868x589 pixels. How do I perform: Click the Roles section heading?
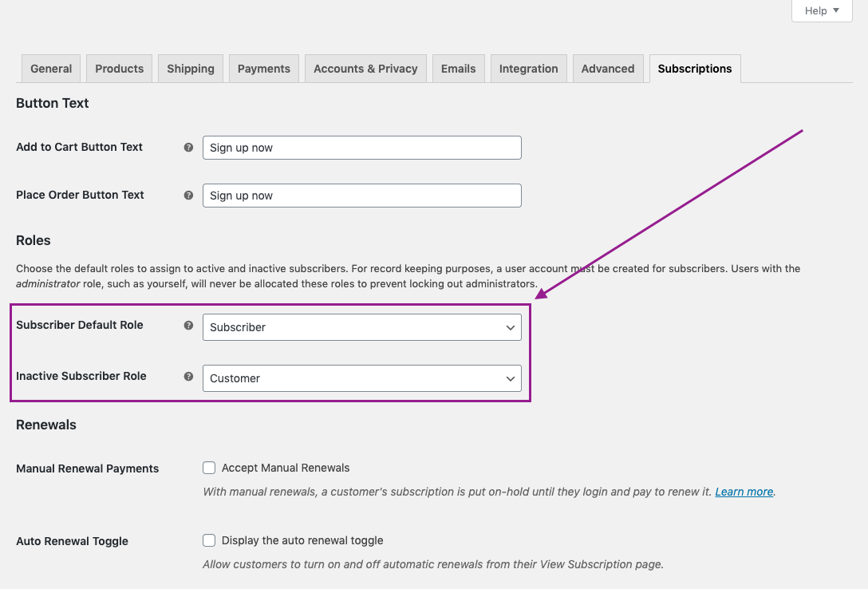pos(34,240)
